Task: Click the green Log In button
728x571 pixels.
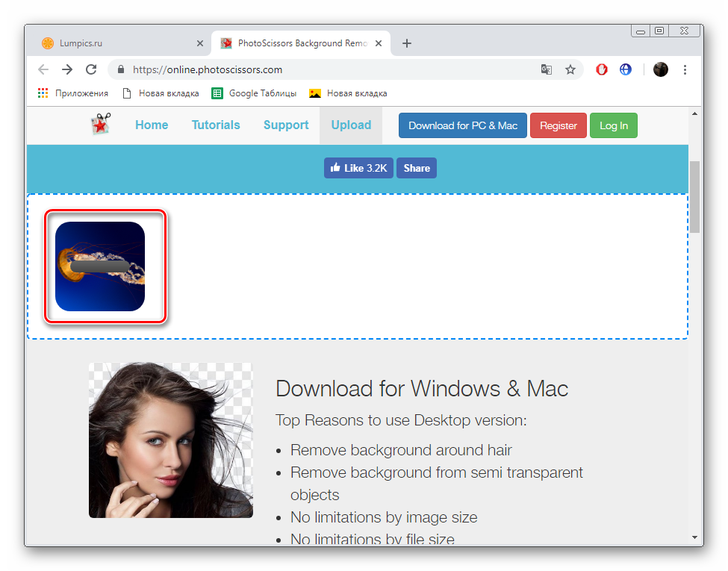Action: coord(613,125)
